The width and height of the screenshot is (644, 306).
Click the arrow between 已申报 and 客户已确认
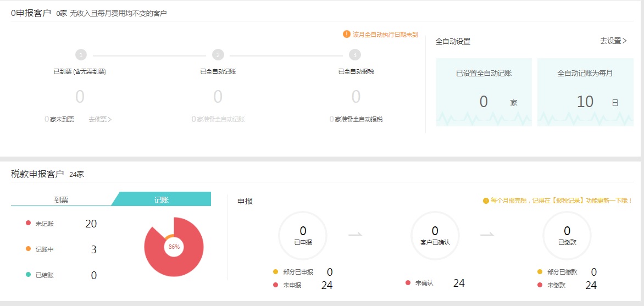tap(356, 235)
